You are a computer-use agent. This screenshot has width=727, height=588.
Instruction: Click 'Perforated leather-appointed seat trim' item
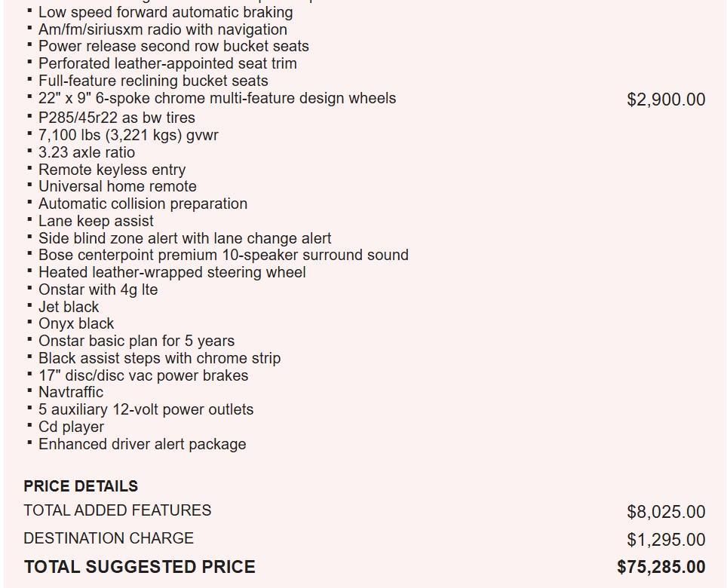tap(167, 63)
